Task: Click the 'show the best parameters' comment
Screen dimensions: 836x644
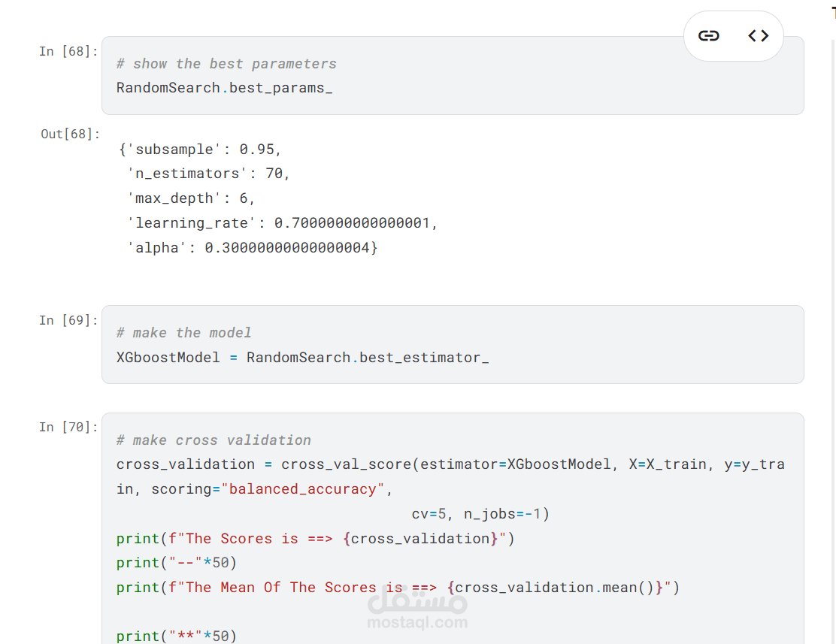Action: point(226,64)
